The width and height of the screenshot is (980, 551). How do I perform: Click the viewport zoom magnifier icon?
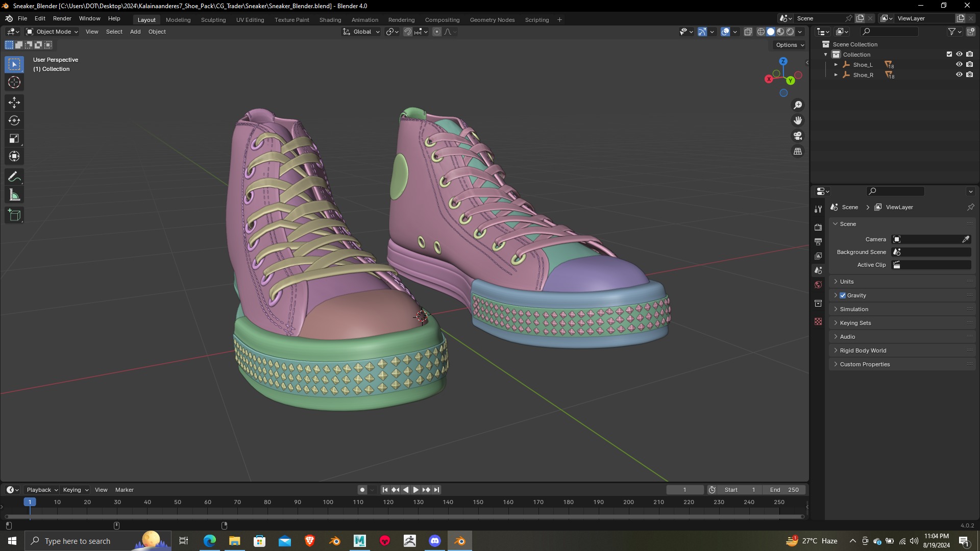(798, 105)
